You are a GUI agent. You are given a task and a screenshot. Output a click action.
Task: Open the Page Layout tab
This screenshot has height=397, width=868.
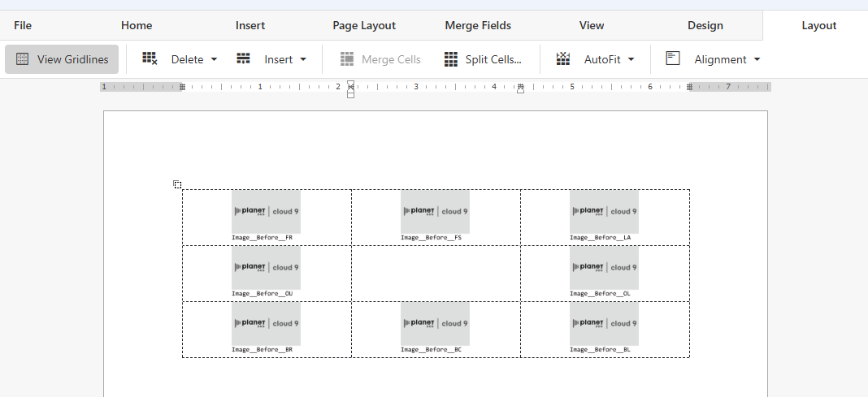click(x=364, y=25)
